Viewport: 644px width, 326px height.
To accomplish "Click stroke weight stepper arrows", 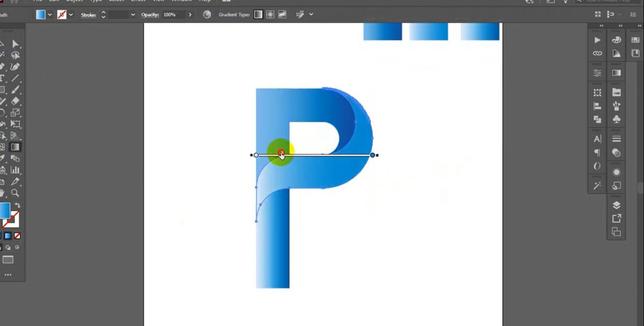I will tap(103, 15).
